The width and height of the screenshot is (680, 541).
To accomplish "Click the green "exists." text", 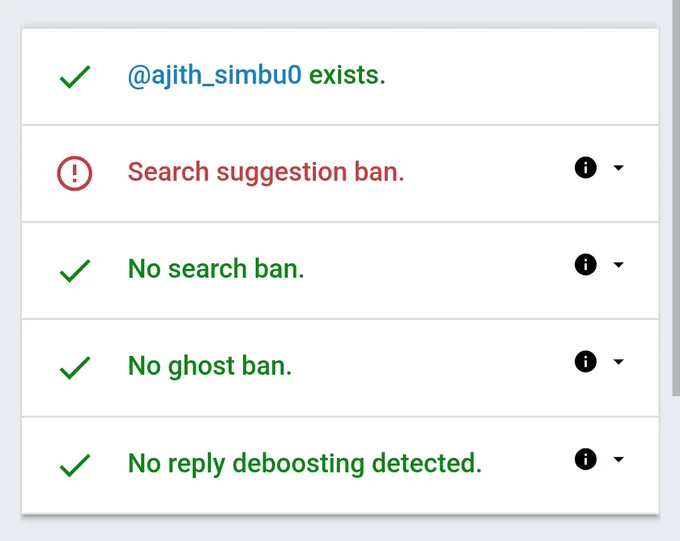I will (x=347, y=75).
